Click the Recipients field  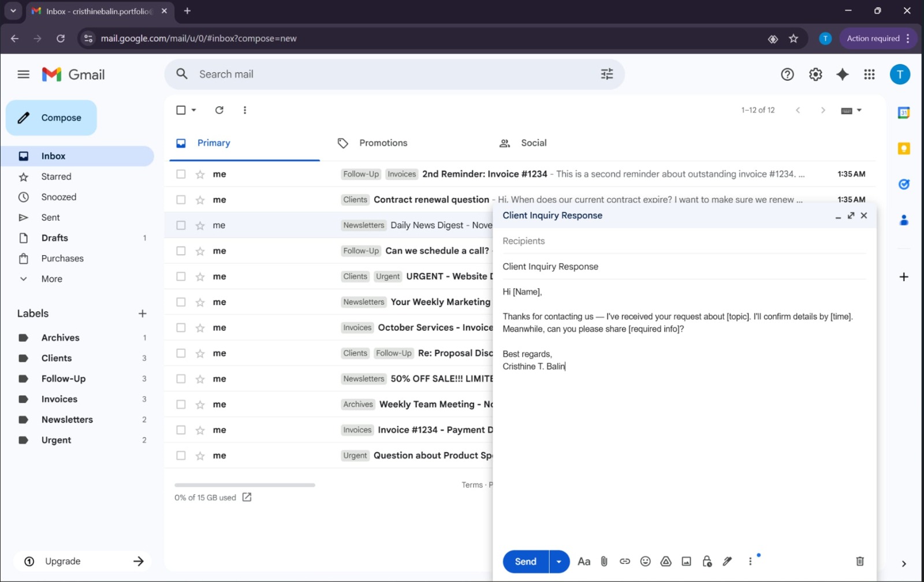684,241
